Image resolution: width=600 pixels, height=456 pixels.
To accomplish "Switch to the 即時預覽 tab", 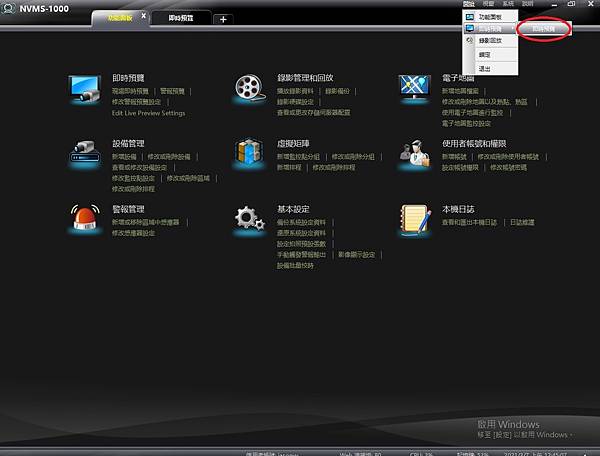I will (x=181, y=18).
